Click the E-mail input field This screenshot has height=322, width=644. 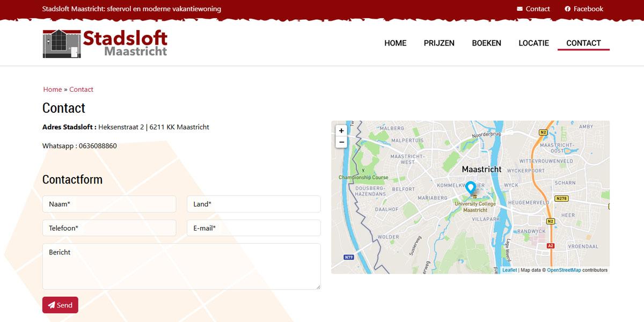point(253,228)
